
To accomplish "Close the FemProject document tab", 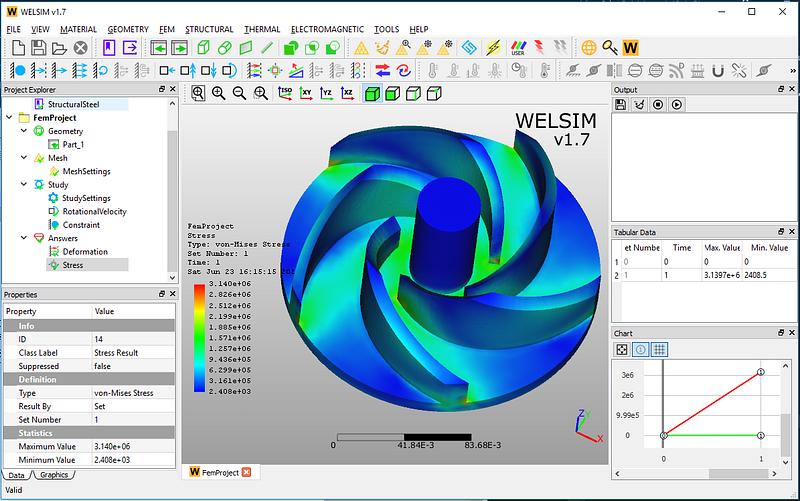I will tap(246, 472).
